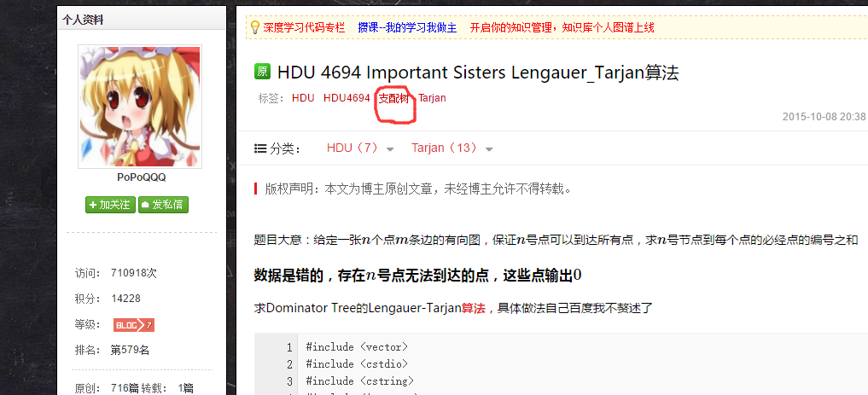
Task: Select the HDU tag
Action: [303, 98]
